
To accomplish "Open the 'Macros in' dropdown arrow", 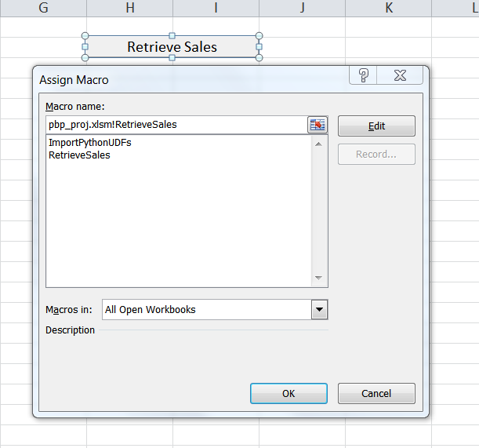I will pyautogui.click(x=319, y=309).
